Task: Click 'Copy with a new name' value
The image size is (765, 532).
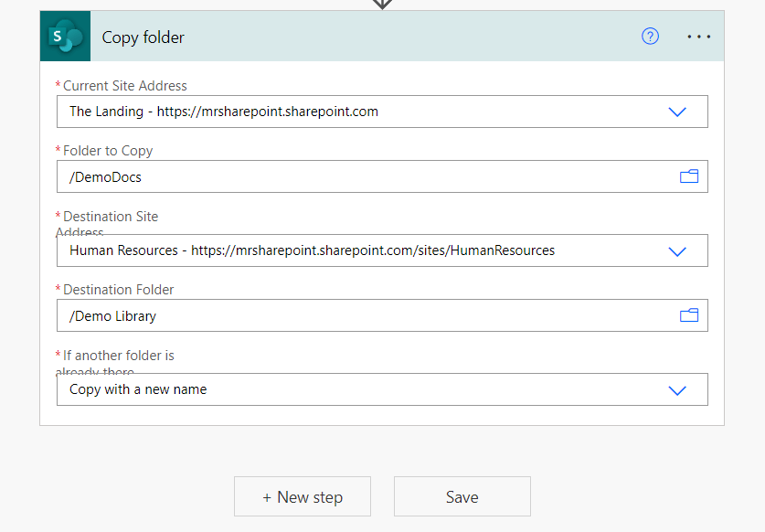Action: pyautogui.click(x=138, y=389)
